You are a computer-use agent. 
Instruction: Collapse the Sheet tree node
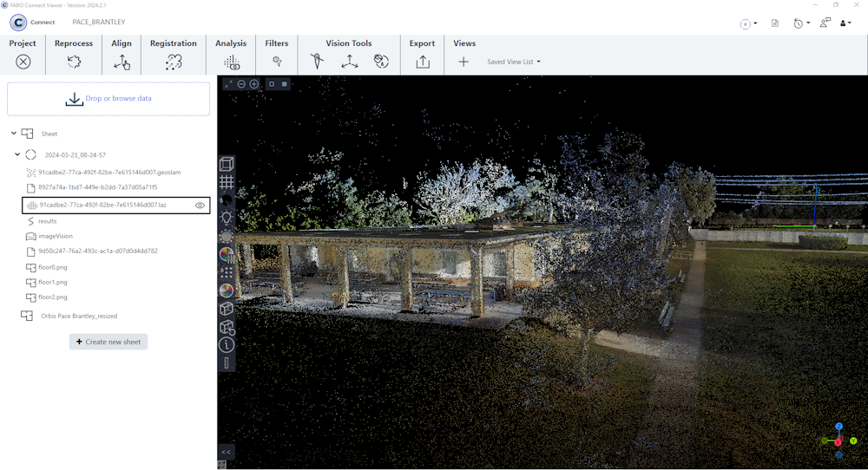pyautogui.click(x=14, y=134)
